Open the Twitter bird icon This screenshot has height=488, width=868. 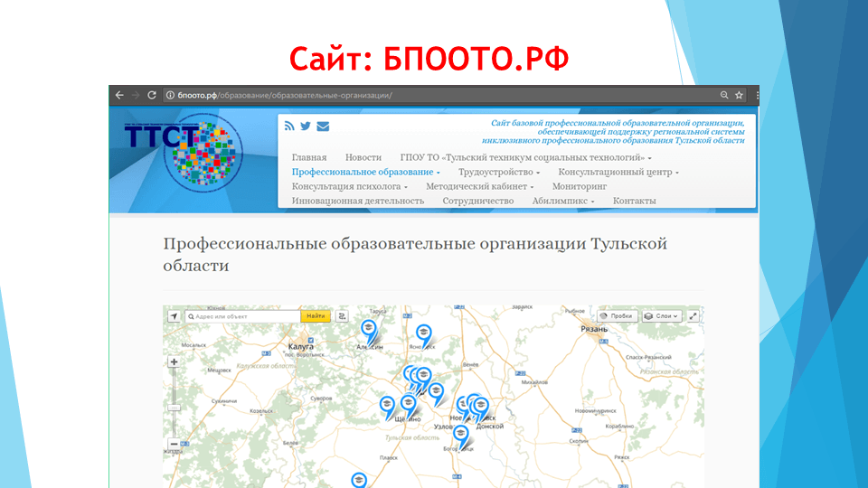[306, 127]
